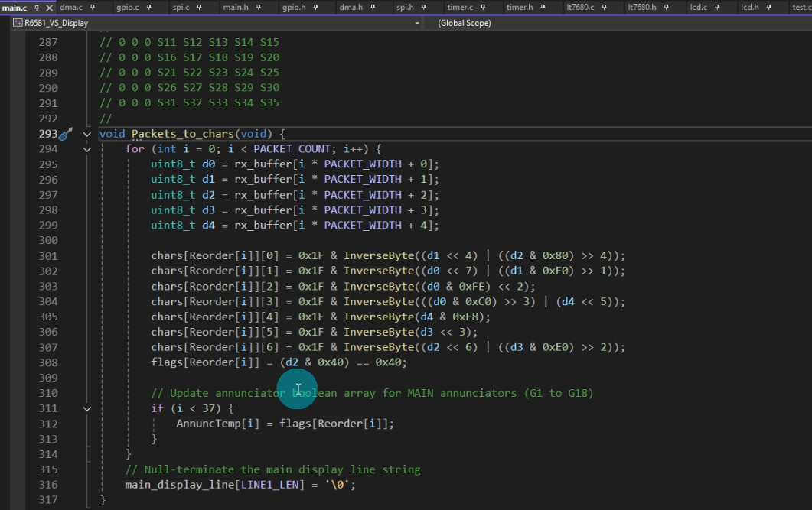The width and height of the screenshot is (812, 510).
Task: Pin the lt7680.h tab
Action: pyautogui.click(x=666, y=7)
